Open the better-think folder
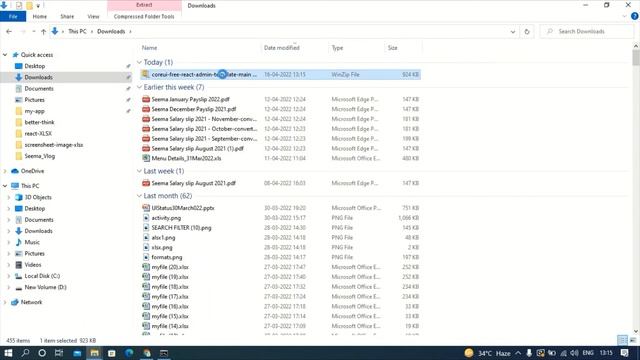This screenshot has width=640, height=360. [39, 122]
